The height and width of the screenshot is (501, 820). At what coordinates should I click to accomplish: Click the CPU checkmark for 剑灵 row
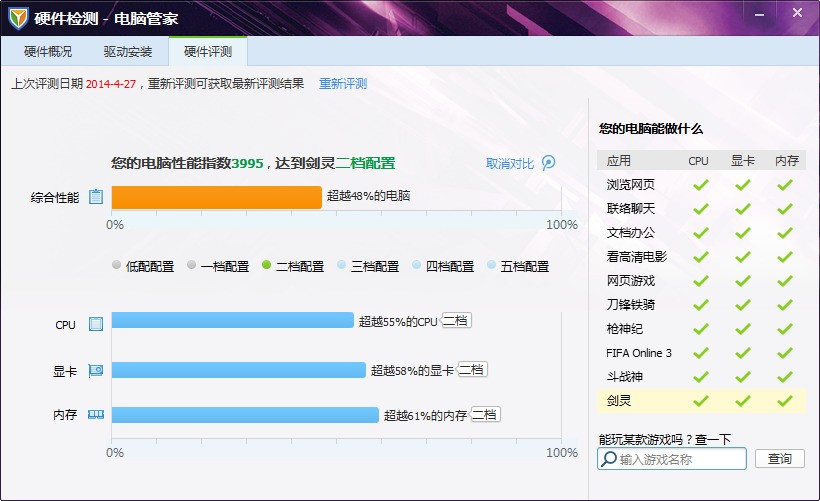[x=701, y=401]
